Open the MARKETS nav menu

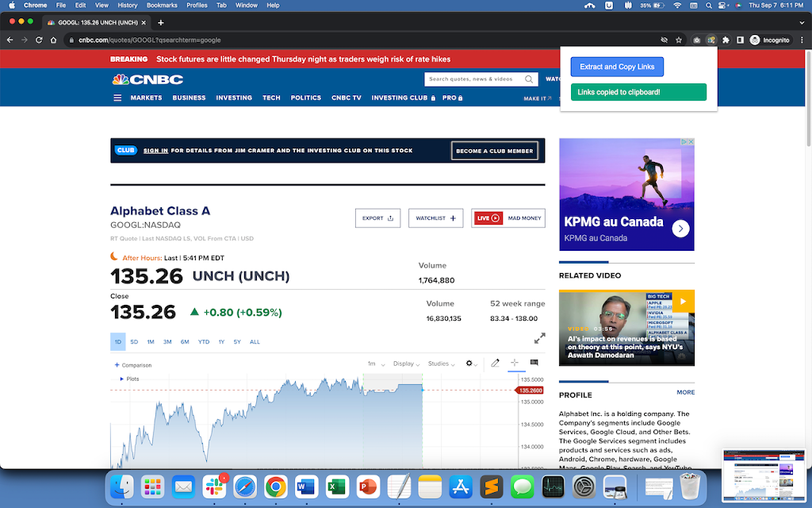(x=146, y=98)
